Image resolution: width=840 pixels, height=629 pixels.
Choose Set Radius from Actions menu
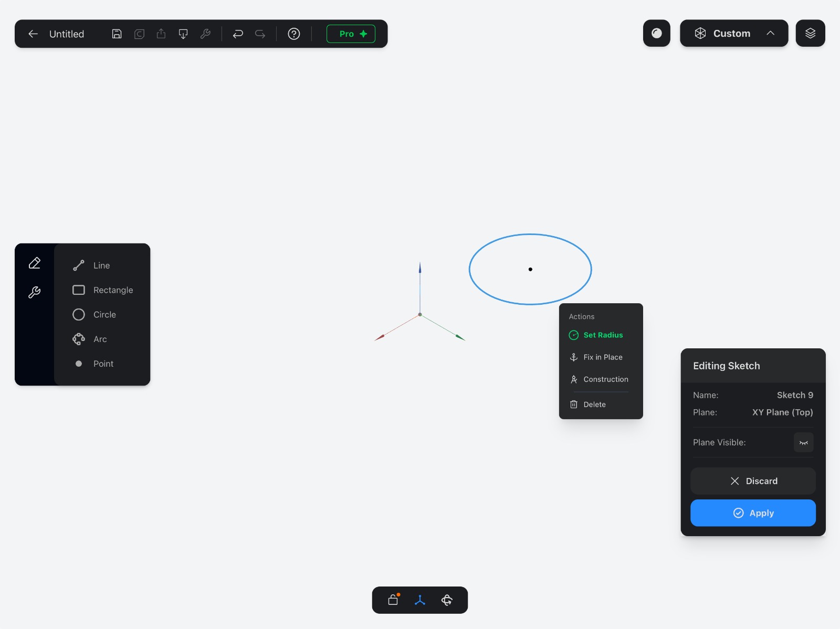tap(603, 335)
